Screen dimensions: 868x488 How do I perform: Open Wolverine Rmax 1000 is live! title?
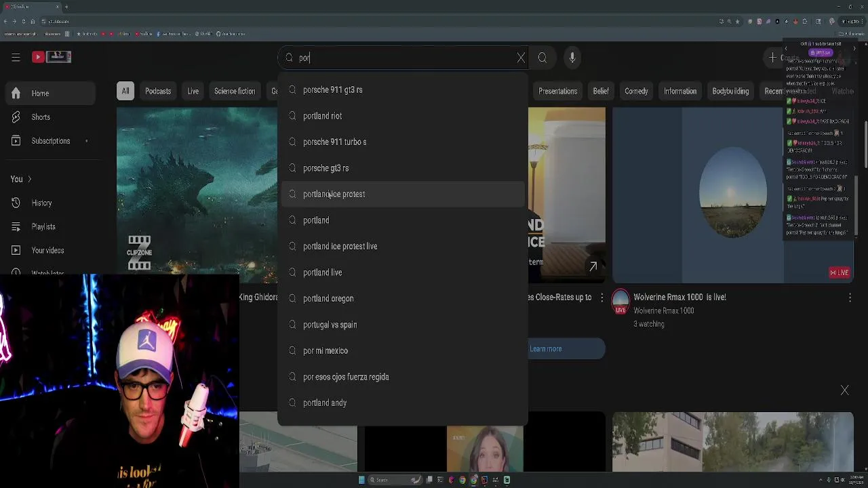point(679,297)
